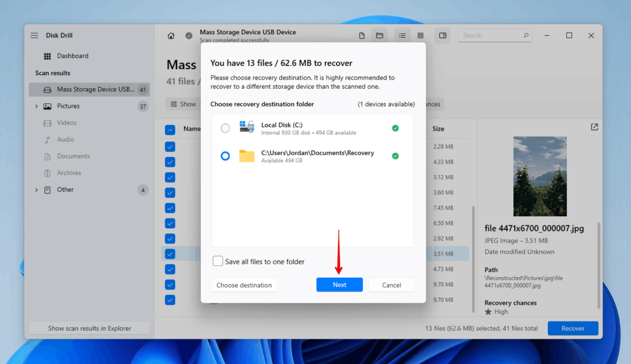The width and height of the screenshot is (631, 364).
Task: Select Local Disk (C:) as recovery destination
Action: (226, 128)
